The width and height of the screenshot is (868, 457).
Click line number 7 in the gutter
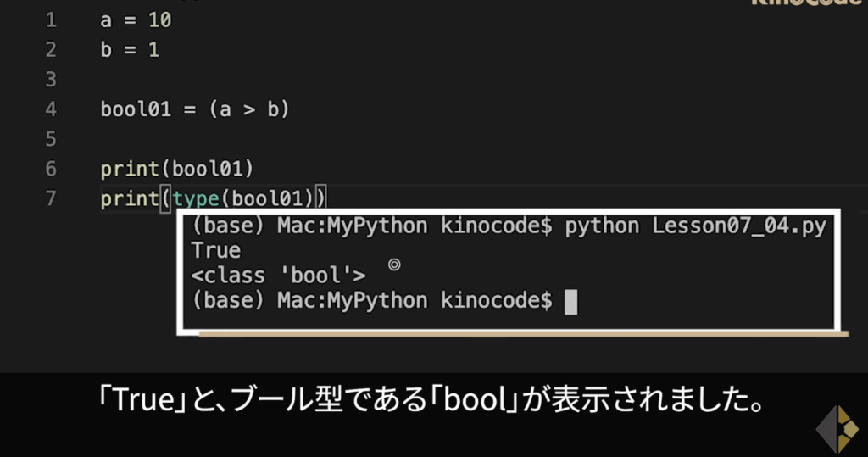click(x=51, y=198)
